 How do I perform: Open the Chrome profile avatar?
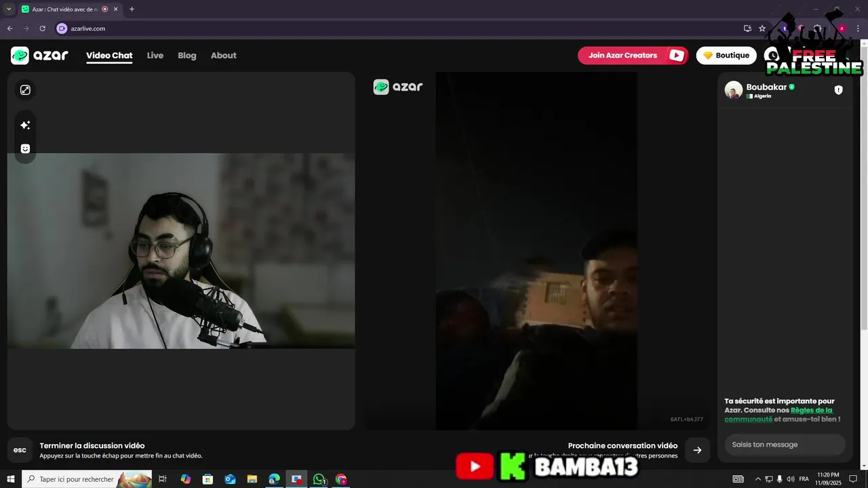click(x=842, y=28)
